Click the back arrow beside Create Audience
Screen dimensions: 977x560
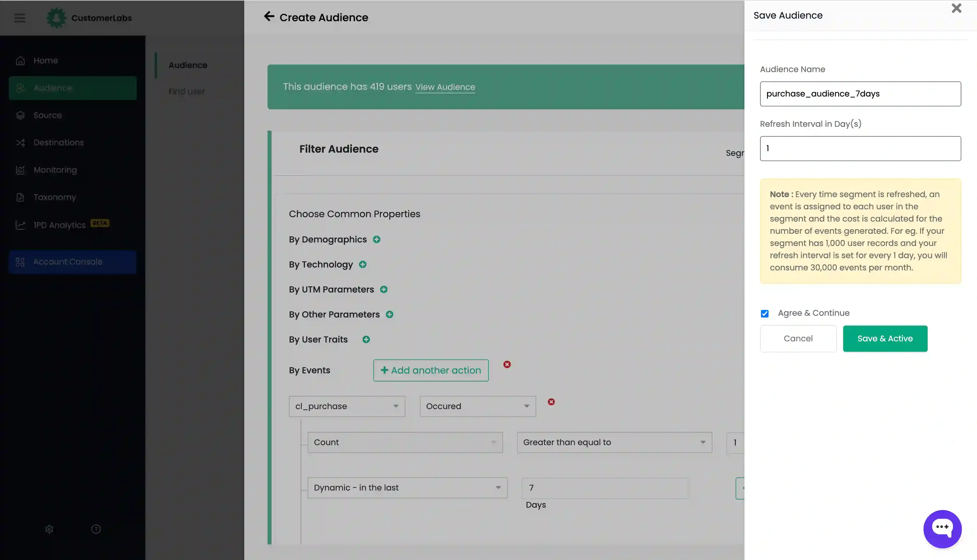269,16
